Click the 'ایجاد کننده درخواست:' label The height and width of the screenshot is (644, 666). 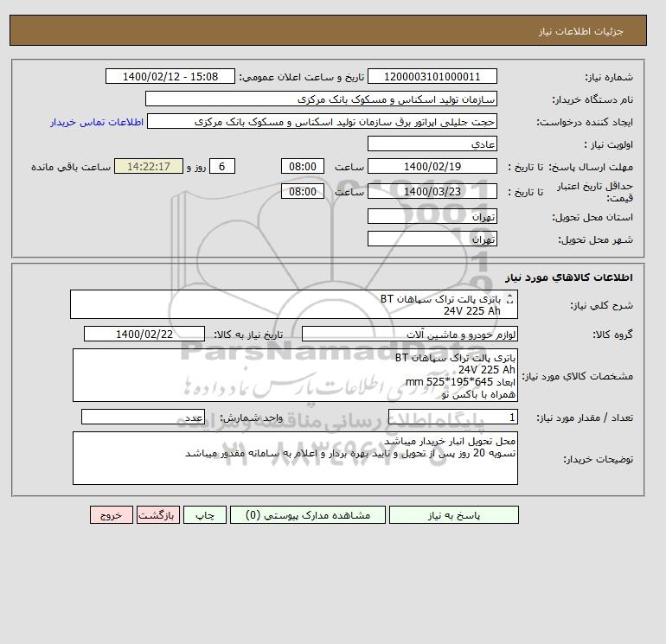click(585, 122)
